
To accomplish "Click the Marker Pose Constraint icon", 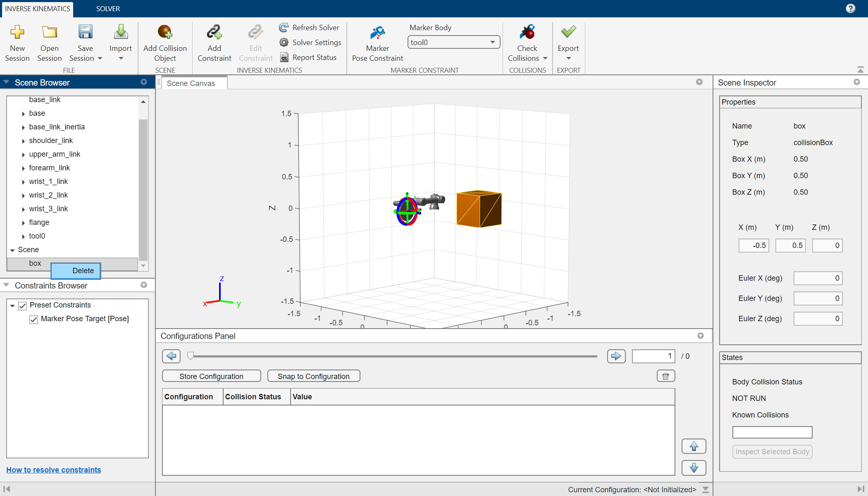I will coord(377,32).
